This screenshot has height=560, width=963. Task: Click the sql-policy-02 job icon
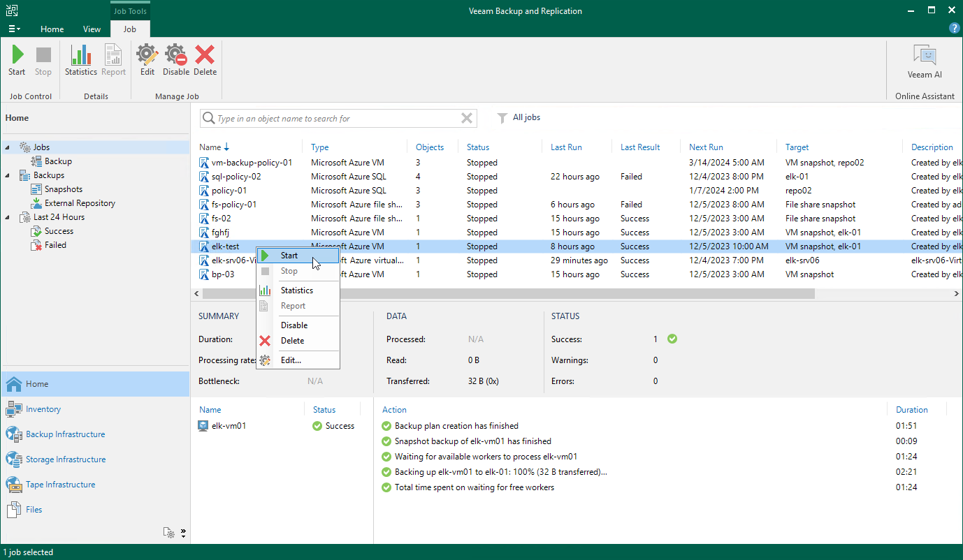click(205, 177)
